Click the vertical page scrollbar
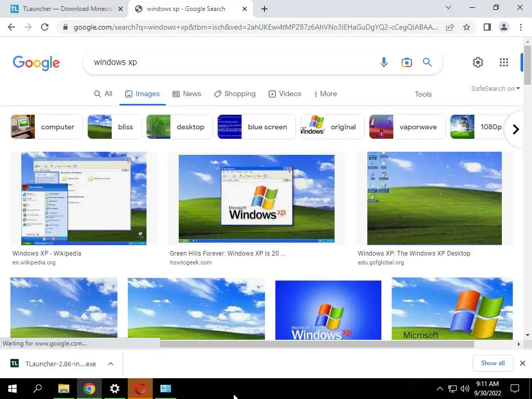The width and height of the screenshot is (532, 399). pyautogui.click(x=527, y=64)
